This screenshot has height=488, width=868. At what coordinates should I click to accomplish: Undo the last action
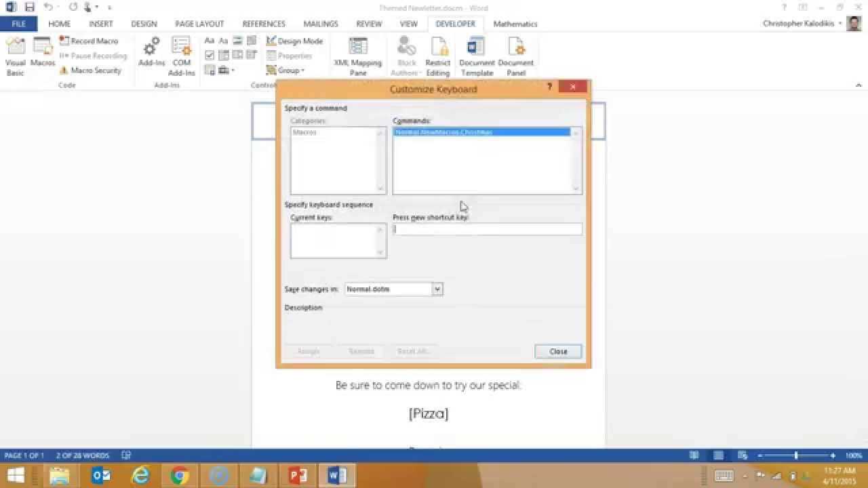pyautogui.click(x=47, y=7)
